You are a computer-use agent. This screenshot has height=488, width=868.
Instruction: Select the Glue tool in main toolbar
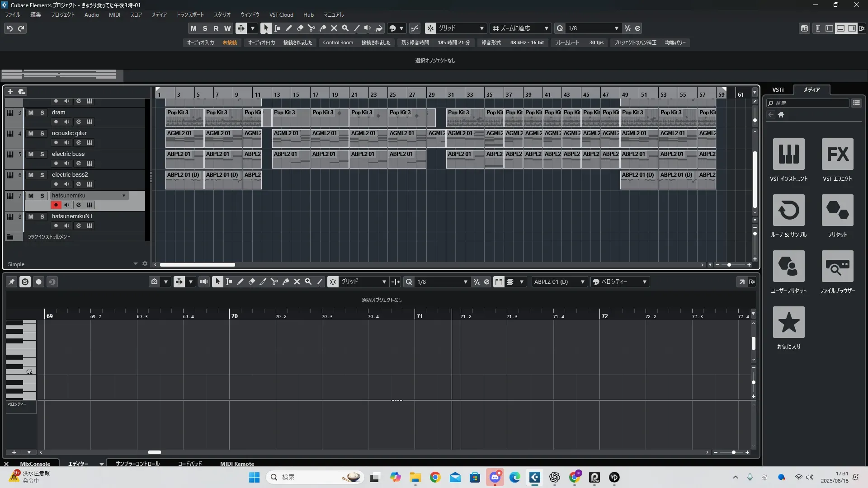323,28
